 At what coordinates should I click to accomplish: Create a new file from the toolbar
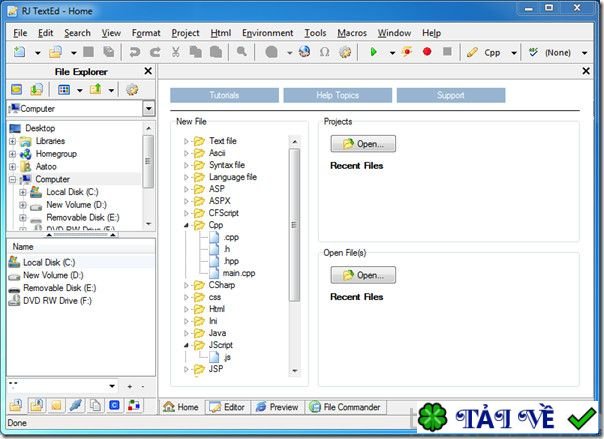19,52
